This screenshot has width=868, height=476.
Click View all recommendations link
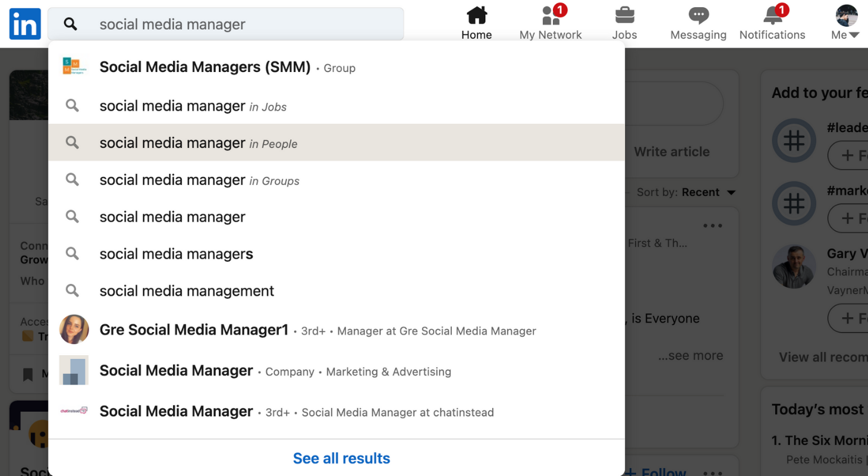coord(823,357)
